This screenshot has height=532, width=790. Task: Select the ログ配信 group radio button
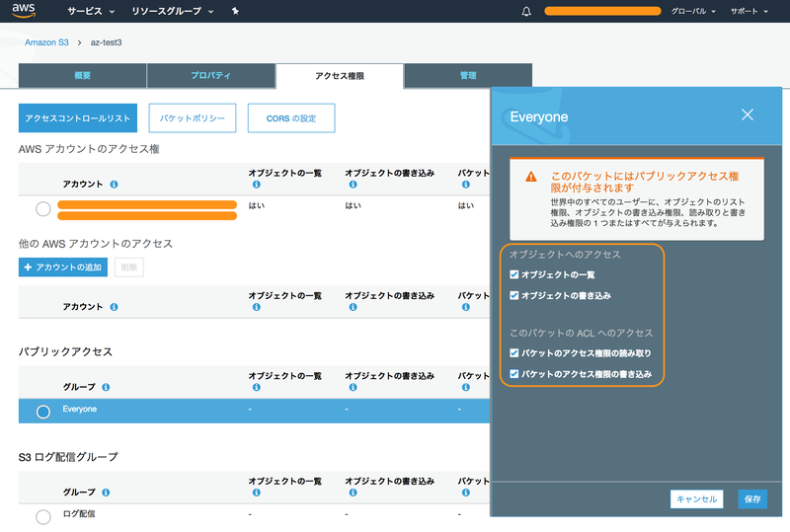click(x=43, y=516)
